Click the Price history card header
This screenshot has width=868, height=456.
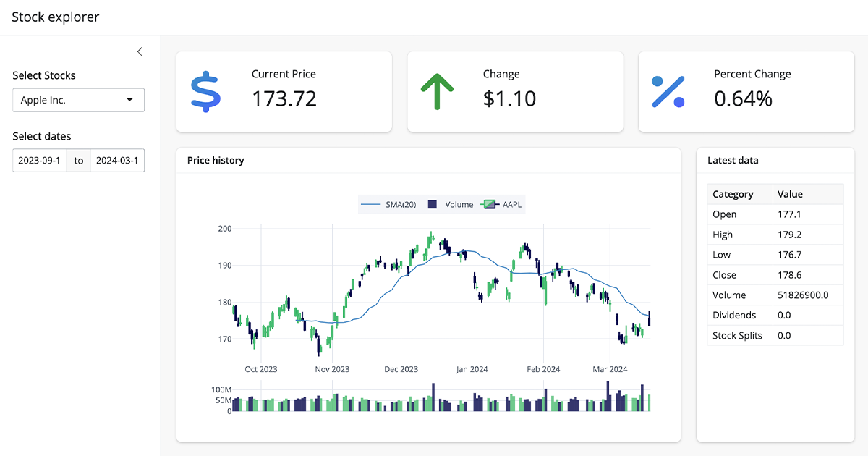tap(216, 161)
